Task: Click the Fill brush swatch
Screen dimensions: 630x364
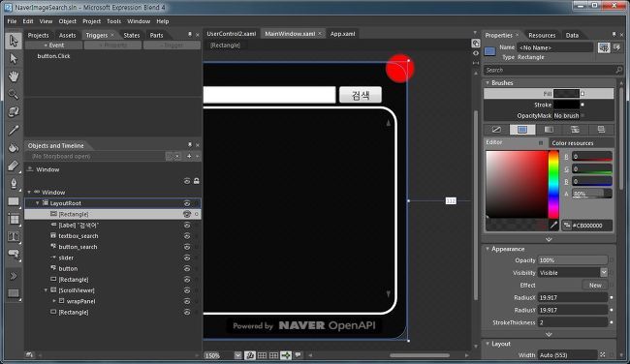Action: [x=566, y=94]
